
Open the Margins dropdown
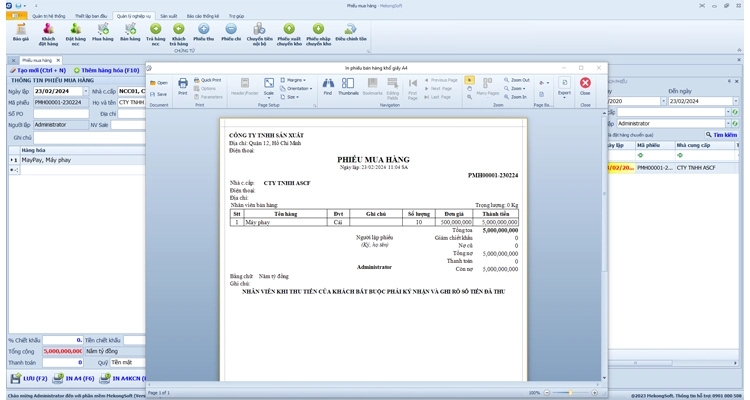pos(294,79)
